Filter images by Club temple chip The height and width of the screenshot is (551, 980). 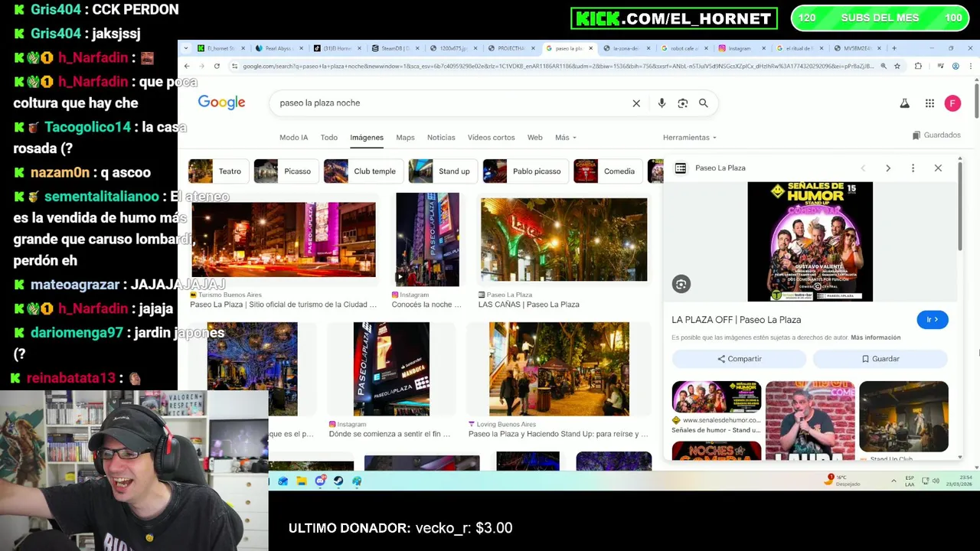click(x=363, y=171)
